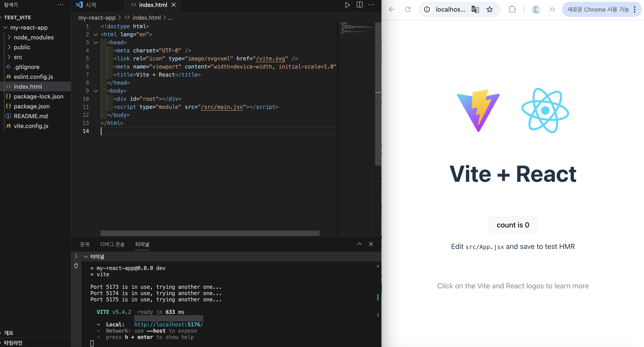Click the HTML file icon beside index.html in the explorer
The height and width of the screenshot is (347, 644).
click(x=9, y=86)
